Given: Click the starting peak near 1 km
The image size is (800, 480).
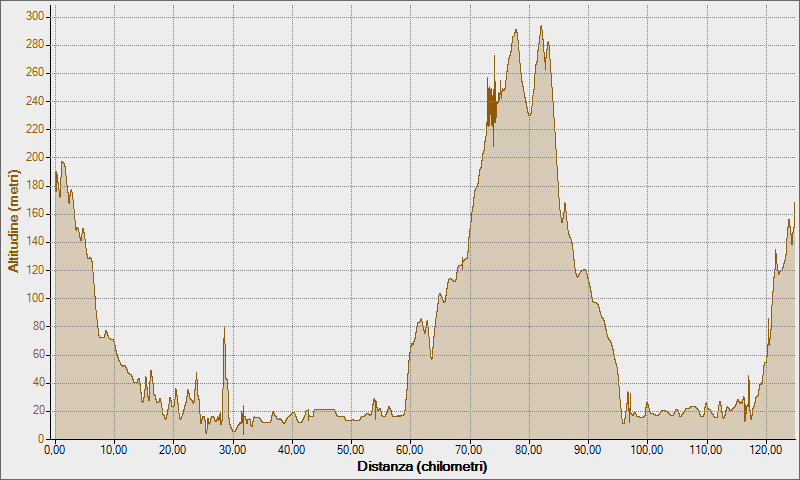Looking at the screenshot, I should pyautogui.click(x=62, y=162).
